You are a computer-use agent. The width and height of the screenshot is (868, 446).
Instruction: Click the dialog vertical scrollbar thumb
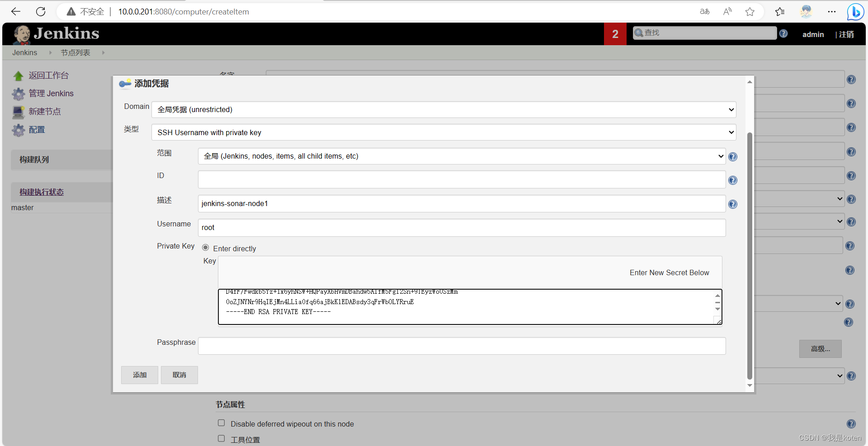coord(750,256)
